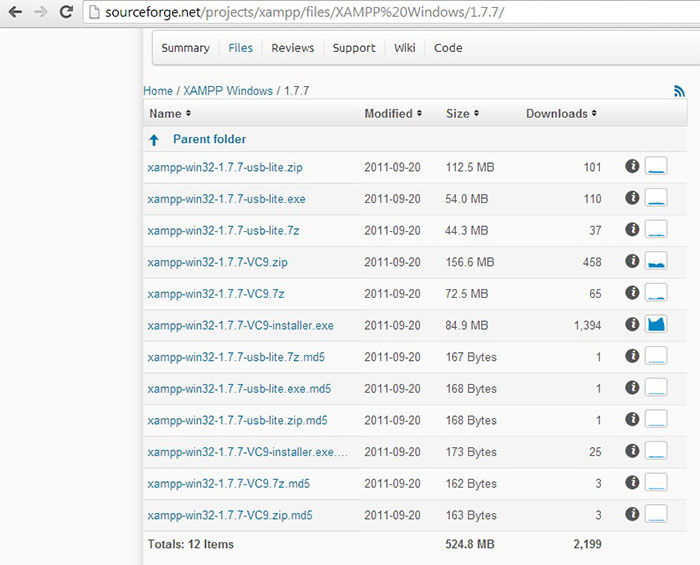Open the Code tab
Image resolution: width=700 pixels, height=565 pixels.
coord(448,48)
